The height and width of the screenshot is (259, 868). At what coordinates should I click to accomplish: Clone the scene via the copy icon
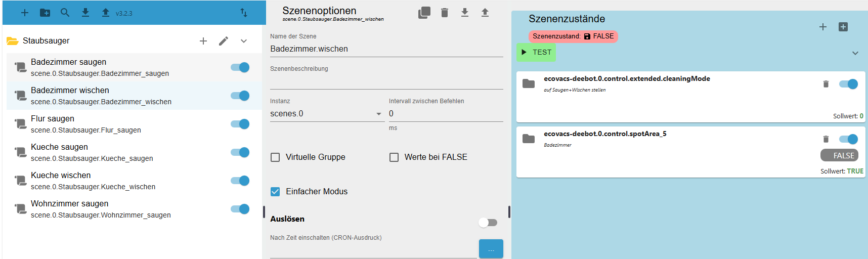[x=424, y=13]
